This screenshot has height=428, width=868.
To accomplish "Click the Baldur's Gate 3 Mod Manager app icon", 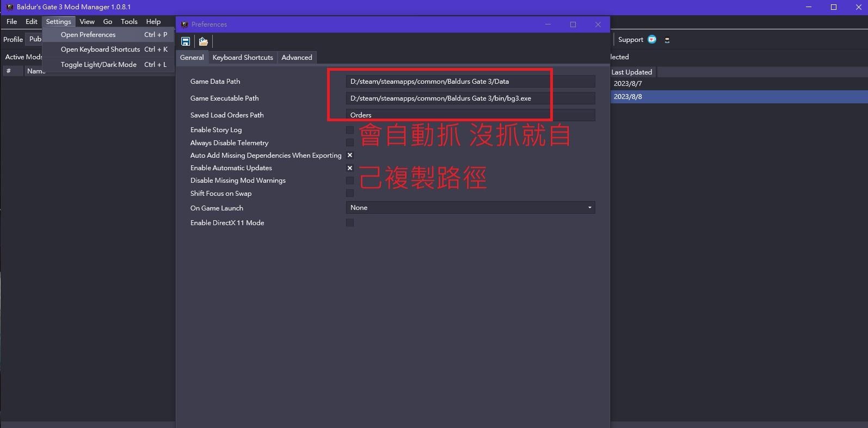I will coord(9,7).
